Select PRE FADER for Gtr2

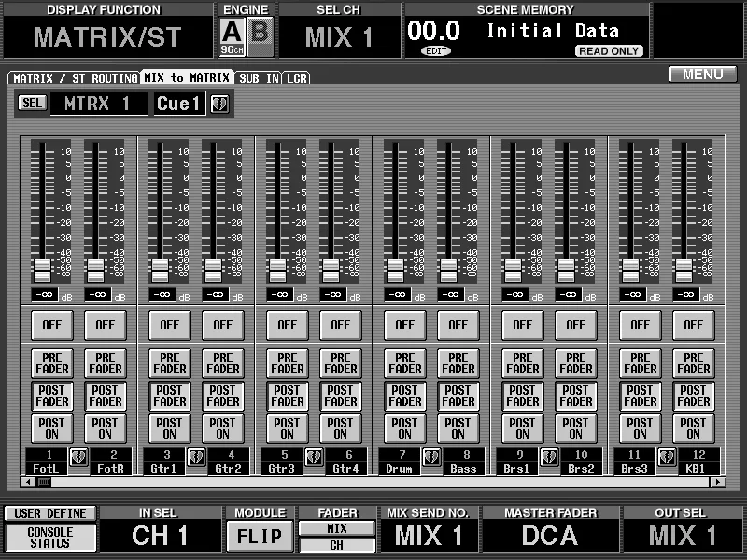click(x=223, y=363)
